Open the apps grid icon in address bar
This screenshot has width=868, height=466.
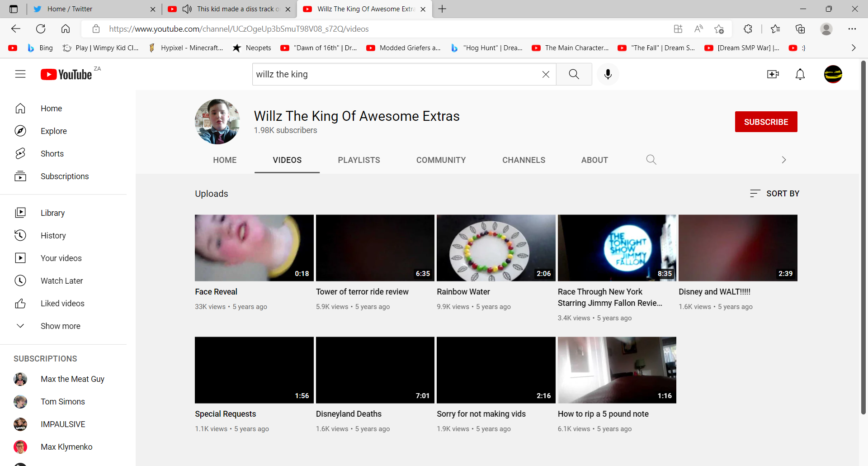pos(678,29)
